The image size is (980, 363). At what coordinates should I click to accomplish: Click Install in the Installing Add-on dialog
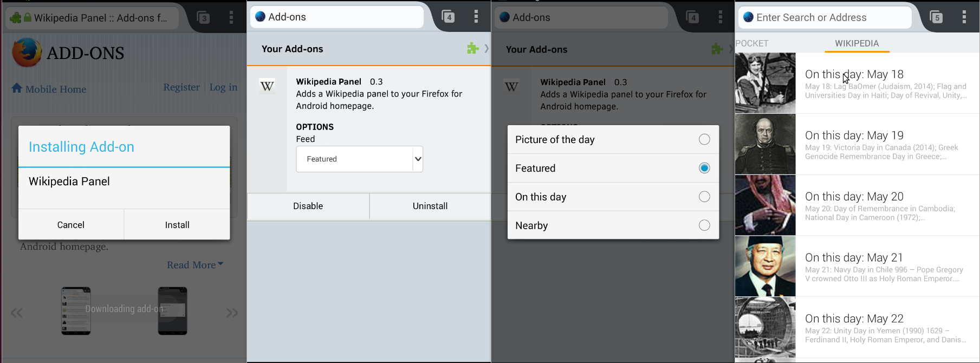(x=177, y=225)
